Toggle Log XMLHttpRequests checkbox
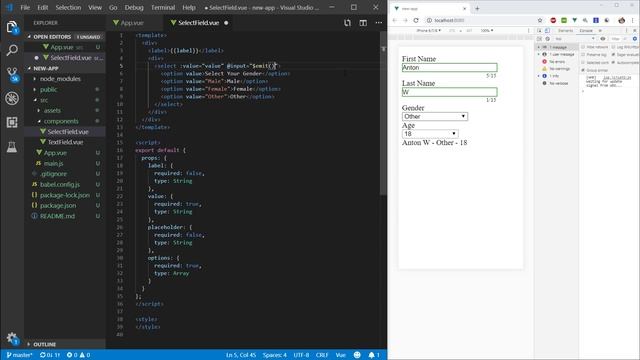The height and width of the screenshot is (360, 640). [613, 47]
